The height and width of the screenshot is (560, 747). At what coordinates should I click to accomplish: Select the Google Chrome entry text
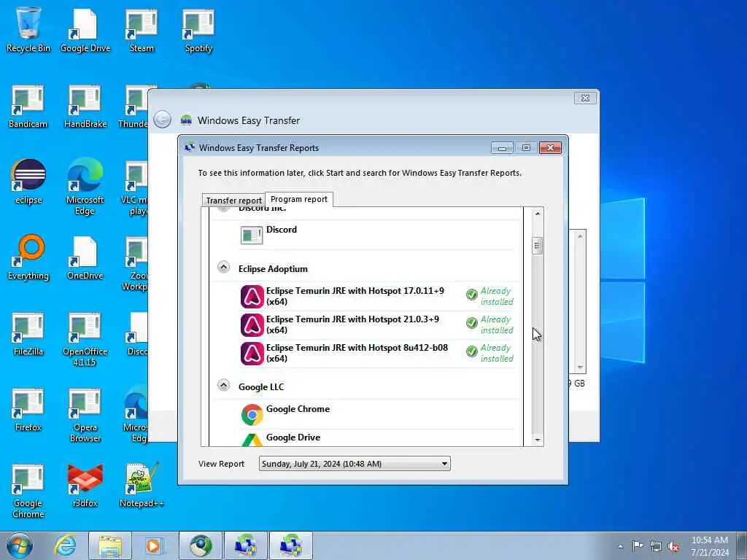pos(298,408)
